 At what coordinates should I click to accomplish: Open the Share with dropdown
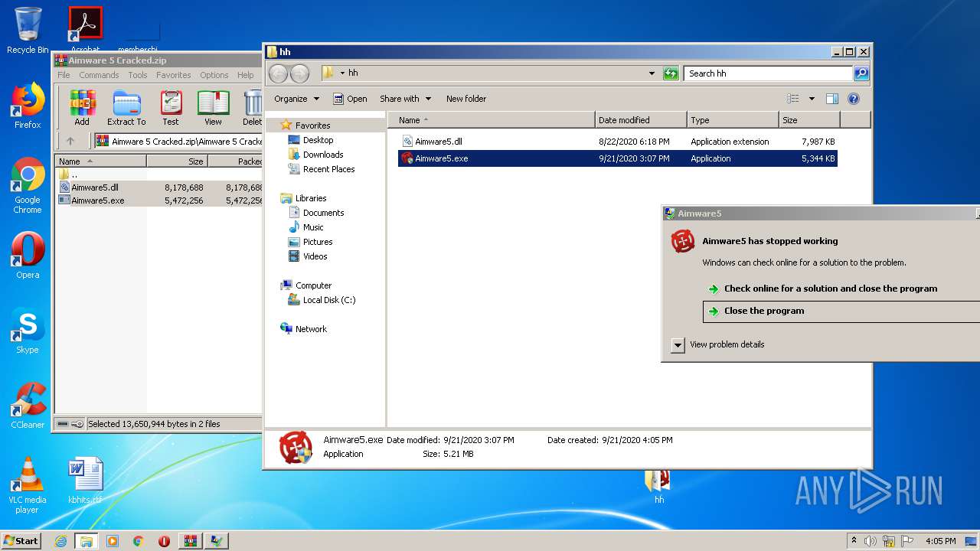click(x=405, y=99)
